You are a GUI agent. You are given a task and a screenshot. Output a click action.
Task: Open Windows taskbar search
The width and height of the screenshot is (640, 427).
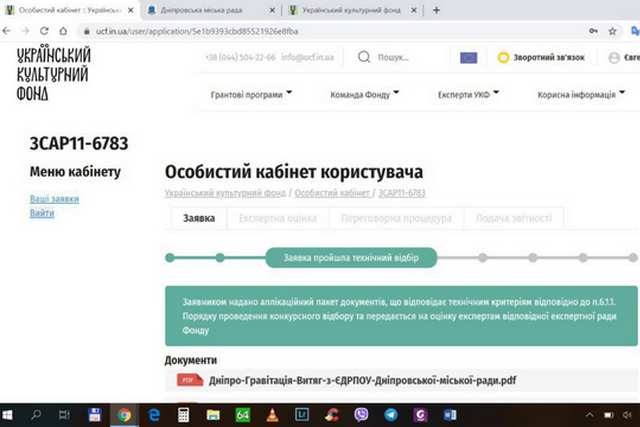pyautogui.click(x=36, y=415)
